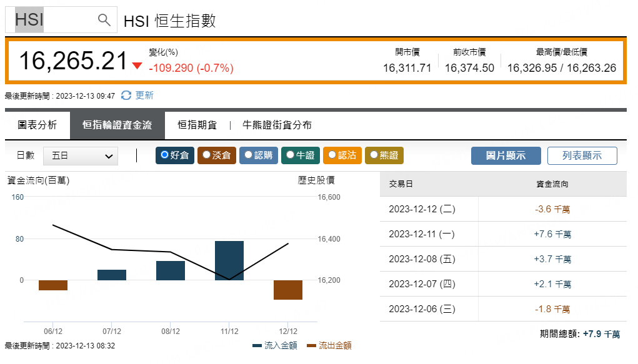Open the 牛熊證街貨分布 tab

coord(277,125)
